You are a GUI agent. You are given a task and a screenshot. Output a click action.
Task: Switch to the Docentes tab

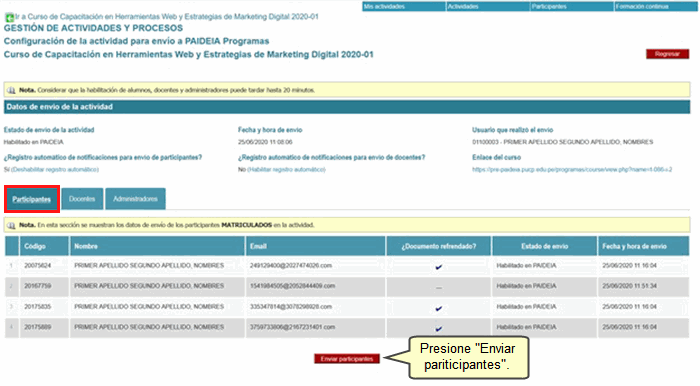click(x=82, y=199)
